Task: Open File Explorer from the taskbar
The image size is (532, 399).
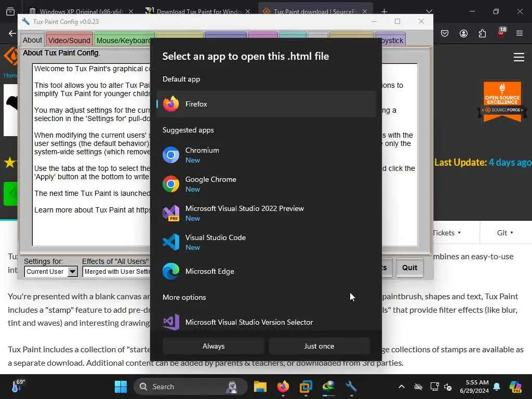Action: (260, 387)
